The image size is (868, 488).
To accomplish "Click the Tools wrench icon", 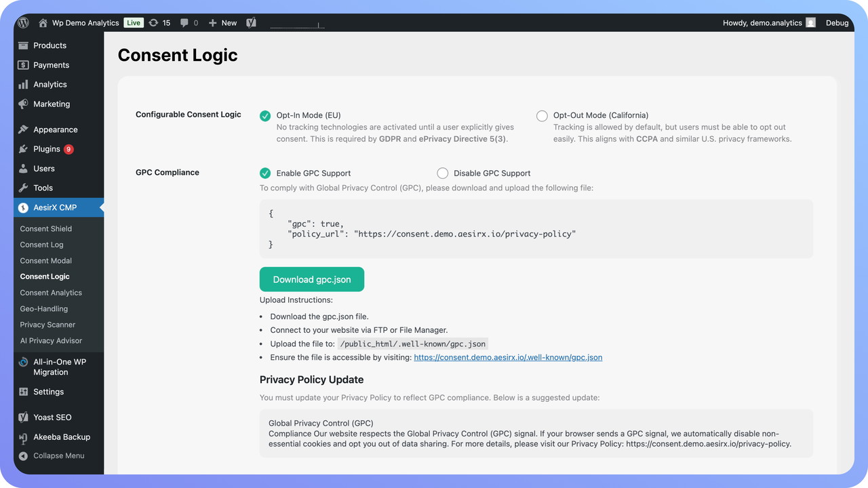I will click(x=23, y=188).
